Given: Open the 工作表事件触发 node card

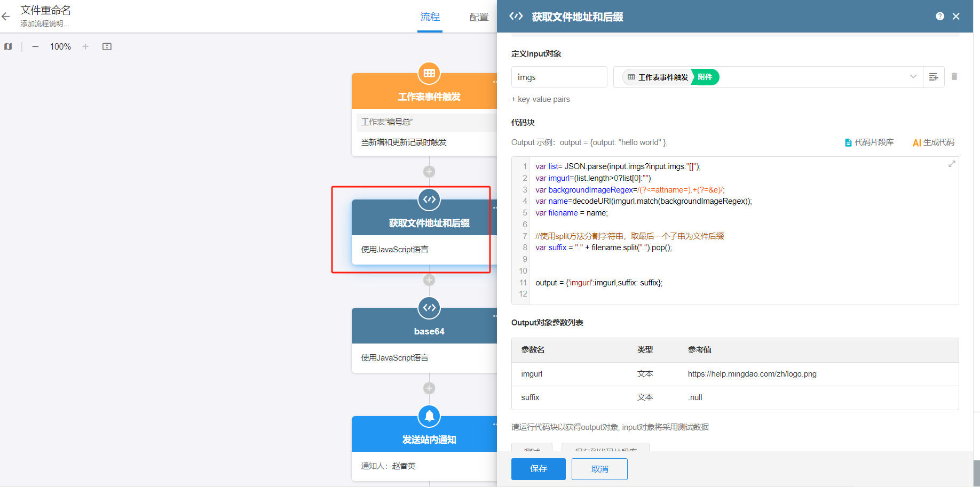Looking at the screenshot, I should pyautogui.click(x=424, y=115).
